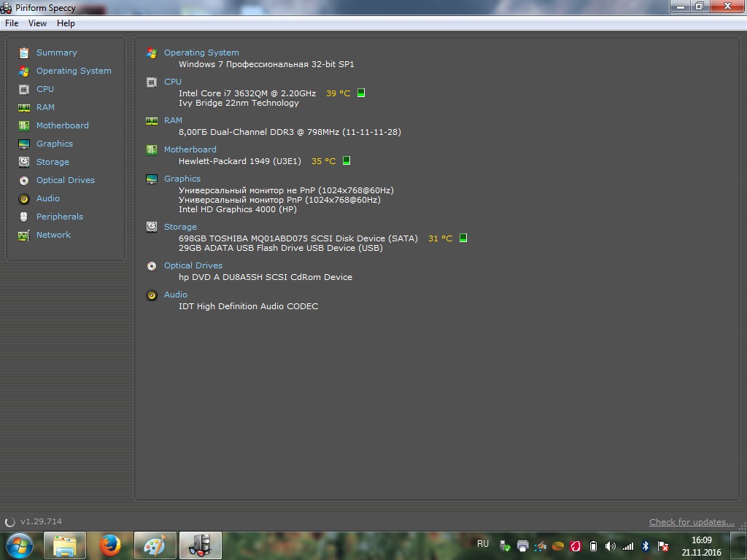Select Graphics in the sidebar
Viewport: 747px width, 560px height.
[55, 144]
